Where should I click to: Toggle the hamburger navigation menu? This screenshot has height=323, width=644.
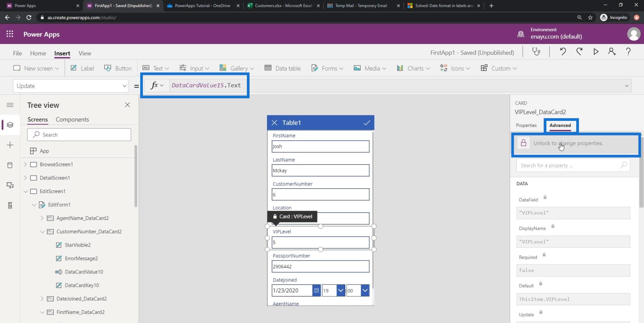click(10, 105)
